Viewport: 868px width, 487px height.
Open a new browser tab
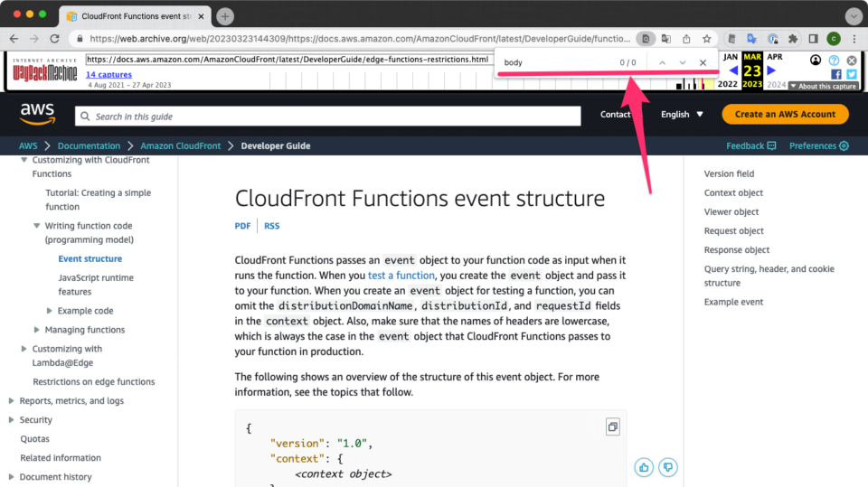(225, 16)
